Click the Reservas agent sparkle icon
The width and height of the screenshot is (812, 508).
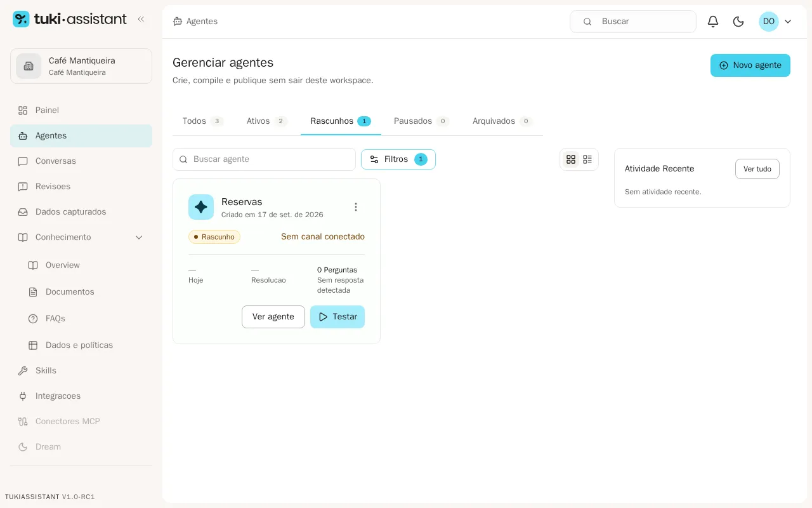coord(201,207)
